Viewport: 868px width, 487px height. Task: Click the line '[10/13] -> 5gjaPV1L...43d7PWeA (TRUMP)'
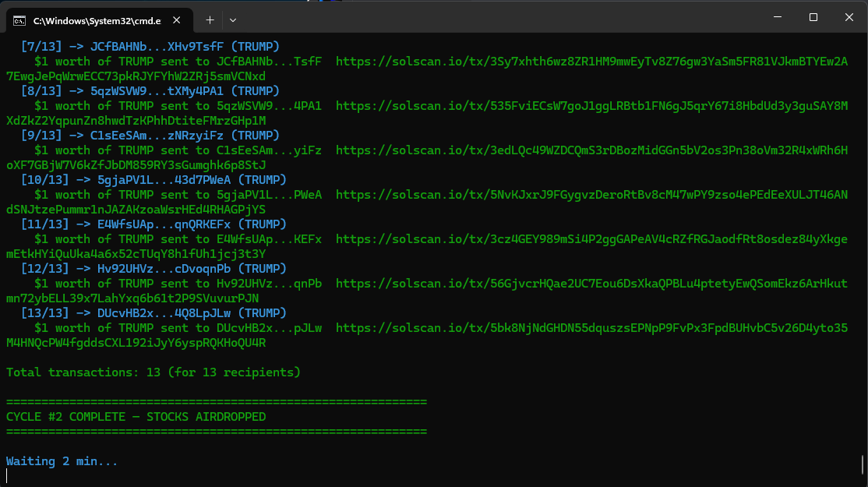coord(153,180)
